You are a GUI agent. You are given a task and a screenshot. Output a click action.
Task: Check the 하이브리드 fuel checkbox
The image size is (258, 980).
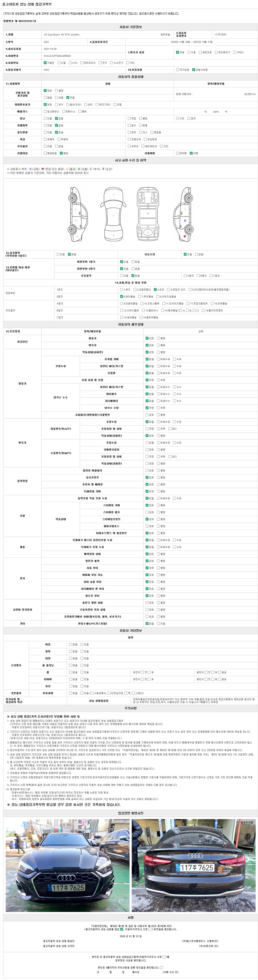click(x=82, y=63)
